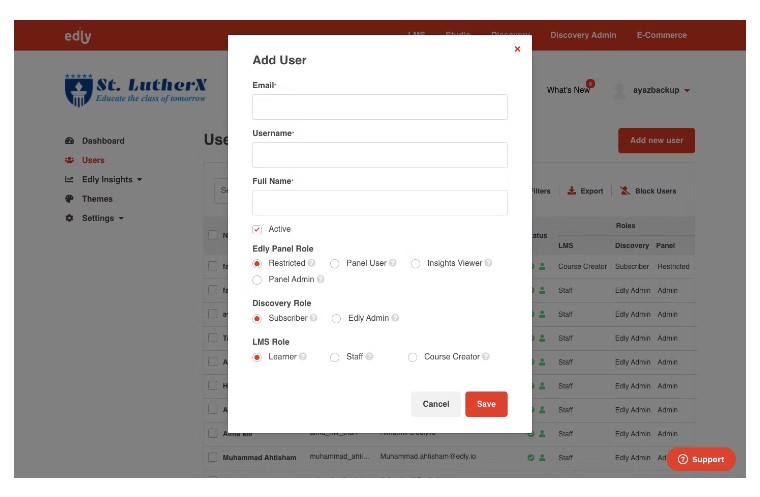The image size is (760, 497).
Task: Click the Settings gear icon
Action: tap(69, 218)
